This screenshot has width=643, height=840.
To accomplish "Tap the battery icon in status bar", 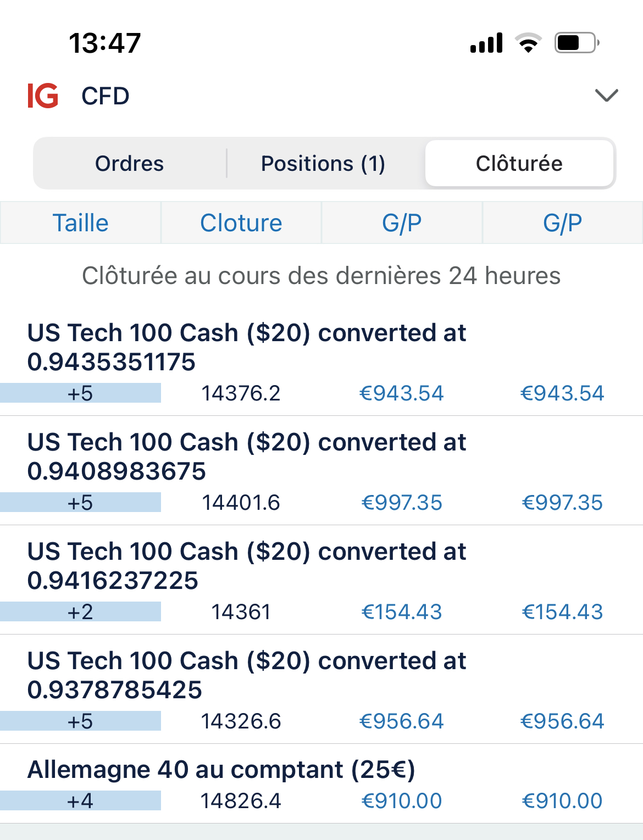I will (x=577, y=43).
